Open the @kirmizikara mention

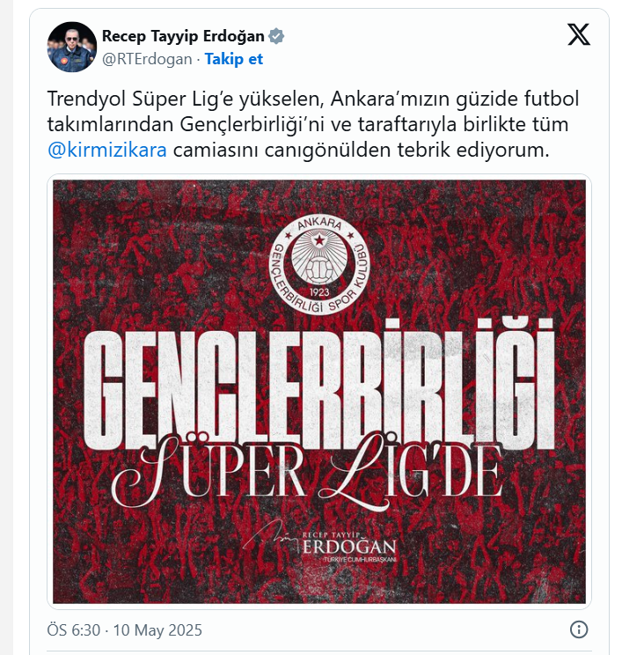coord(106,150)
